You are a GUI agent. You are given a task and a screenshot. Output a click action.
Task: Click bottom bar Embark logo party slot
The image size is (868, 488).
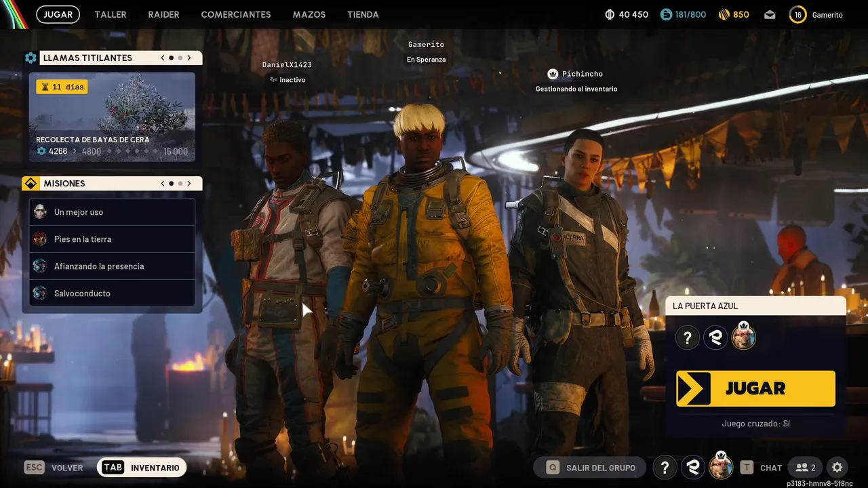[x=692, y=468]
